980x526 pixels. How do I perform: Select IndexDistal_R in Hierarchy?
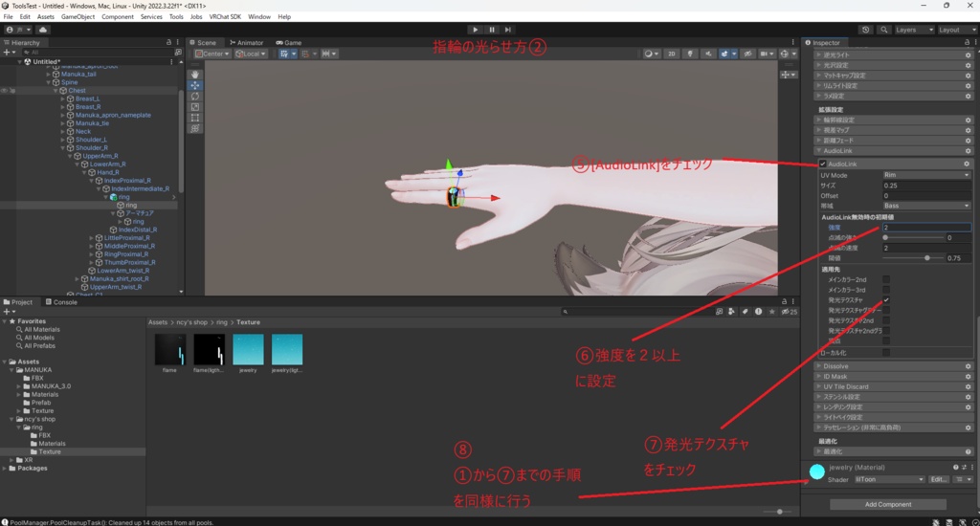tap(138, 230)
